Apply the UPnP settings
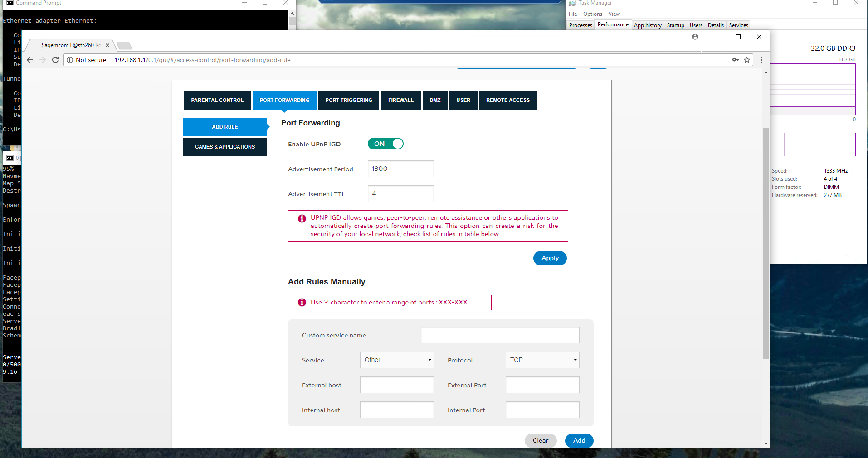The height and width of the screenshot is (458, 868). click(x=550, y=258)
